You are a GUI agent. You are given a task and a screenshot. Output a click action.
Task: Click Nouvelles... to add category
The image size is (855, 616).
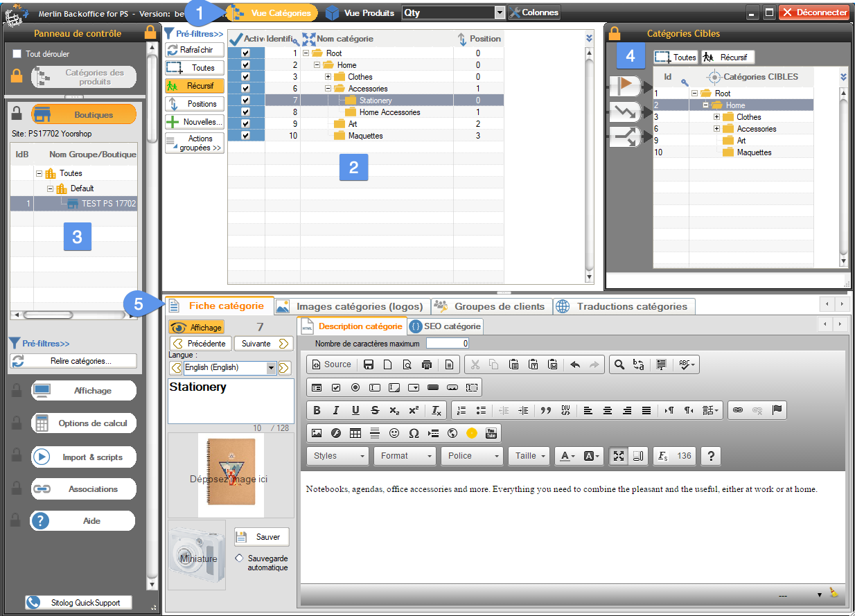pyautogui.click(x=195, y=122)
